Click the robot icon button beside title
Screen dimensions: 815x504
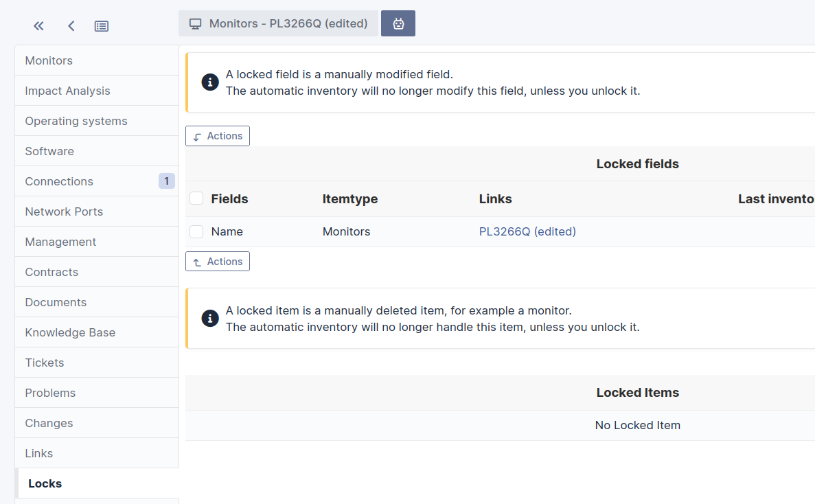[398, 23]
